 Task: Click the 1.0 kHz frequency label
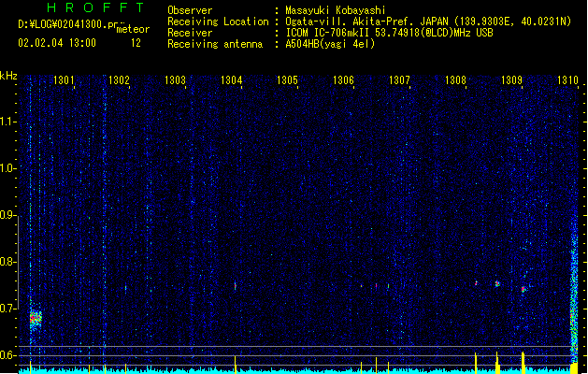[7, 167]
